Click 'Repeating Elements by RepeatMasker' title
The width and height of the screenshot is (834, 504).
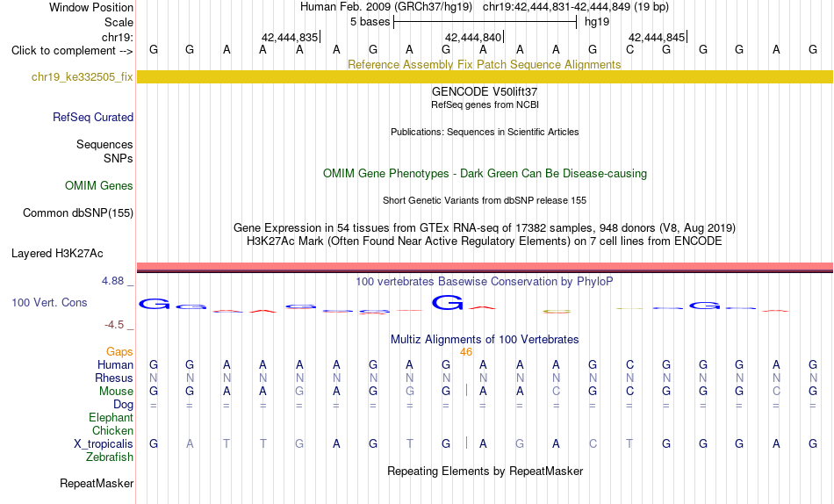(x=485, y=472)
